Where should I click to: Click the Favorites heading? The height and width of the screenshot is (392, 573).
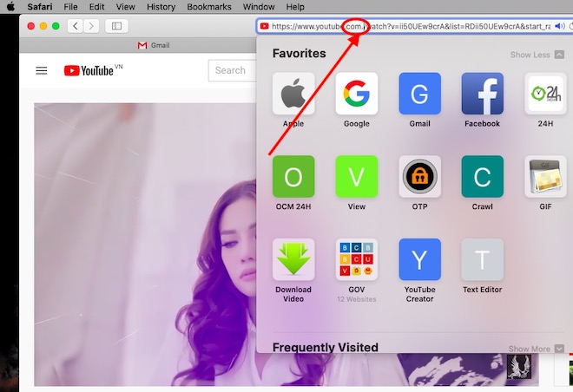[x=299, y=53]
